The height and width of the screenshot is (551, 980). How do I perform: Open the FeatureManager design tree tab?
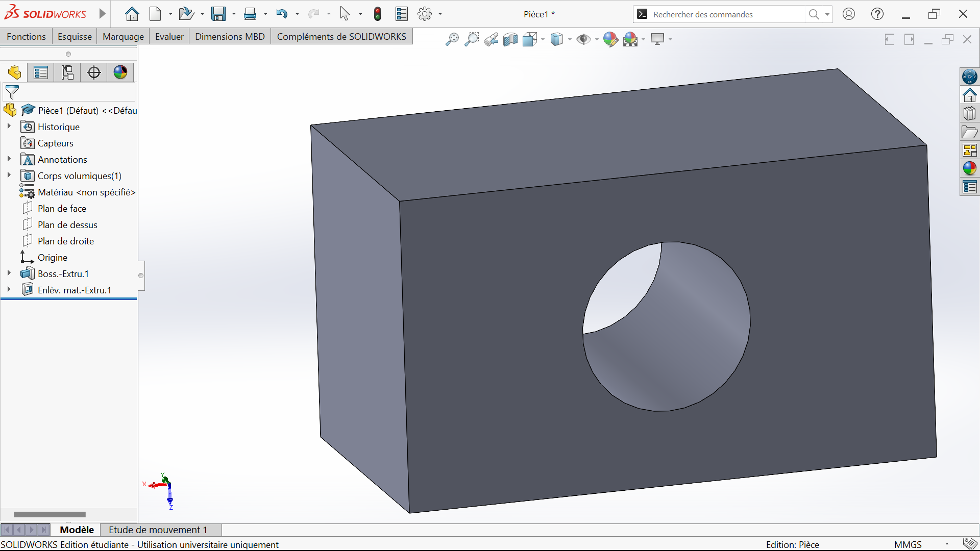click(14, 72)
